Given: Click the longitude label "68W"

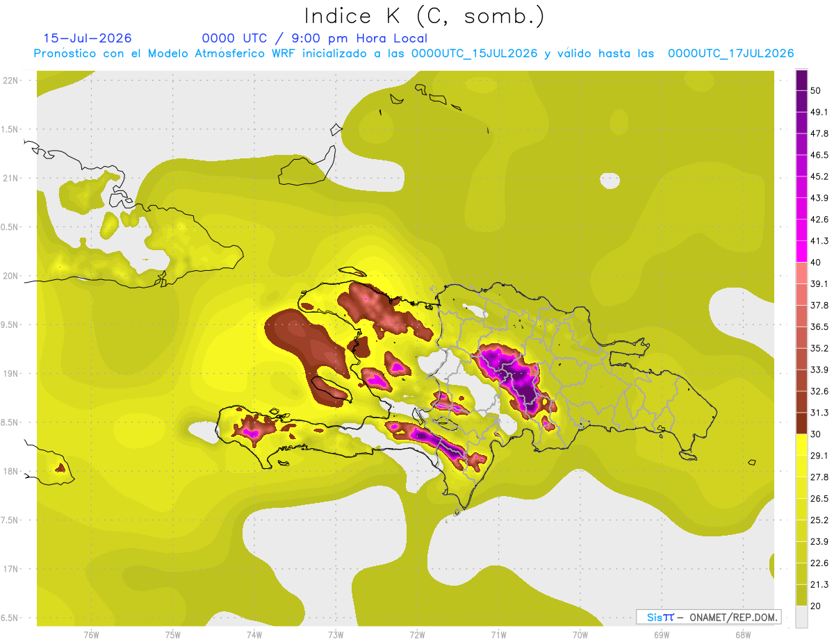Looking at the screenshot, I should [743, 634].
